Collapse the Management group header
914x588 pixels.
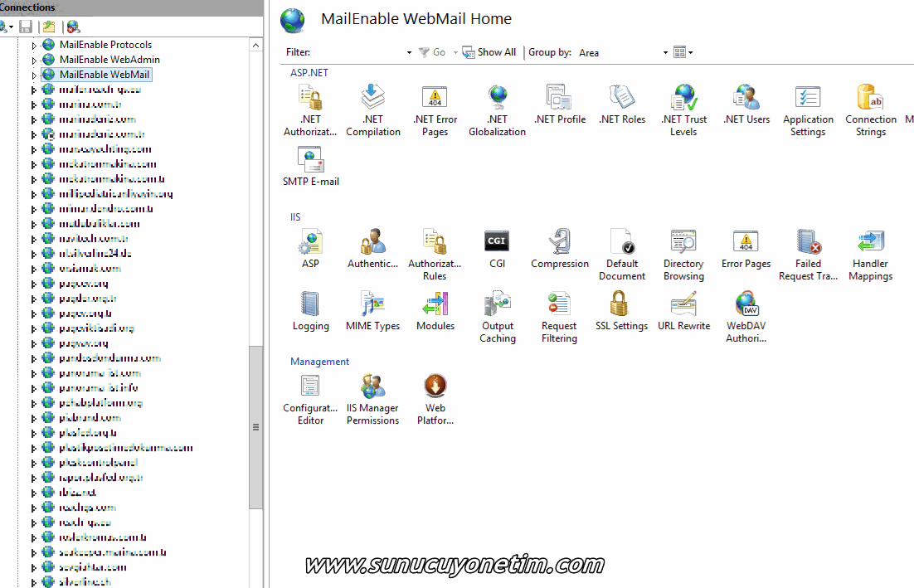coord(319,362)
